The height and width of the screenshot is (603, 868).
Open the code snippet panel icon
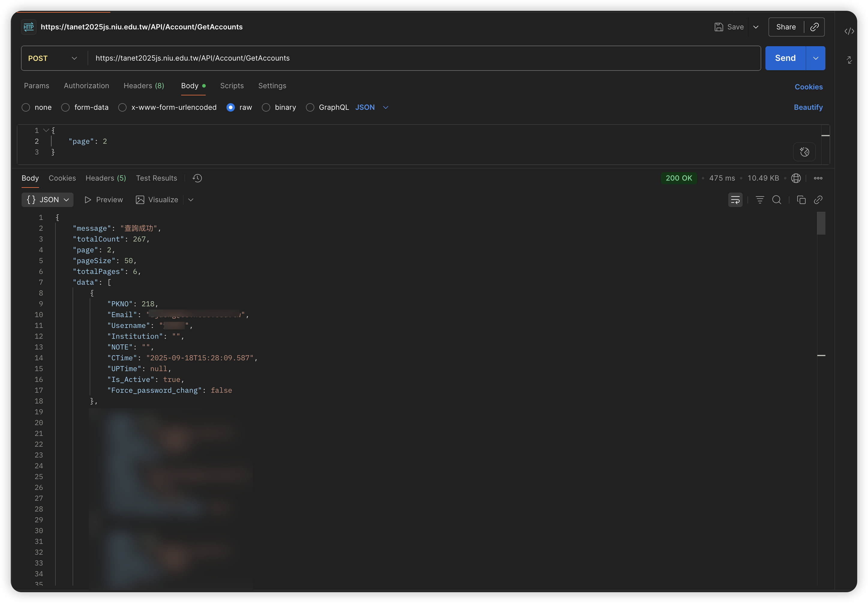click(x=849, y=31)
